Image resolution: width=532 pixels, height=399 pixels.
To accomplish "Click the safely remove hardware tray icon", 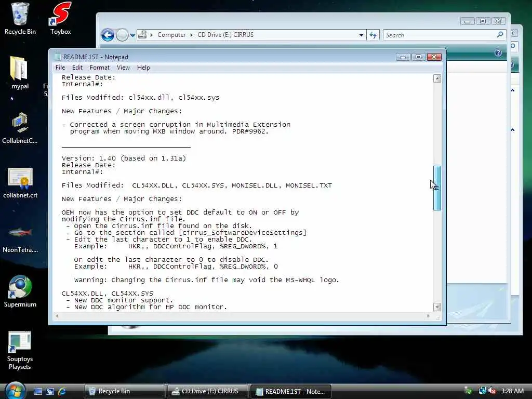I will [x=468, y=391].
